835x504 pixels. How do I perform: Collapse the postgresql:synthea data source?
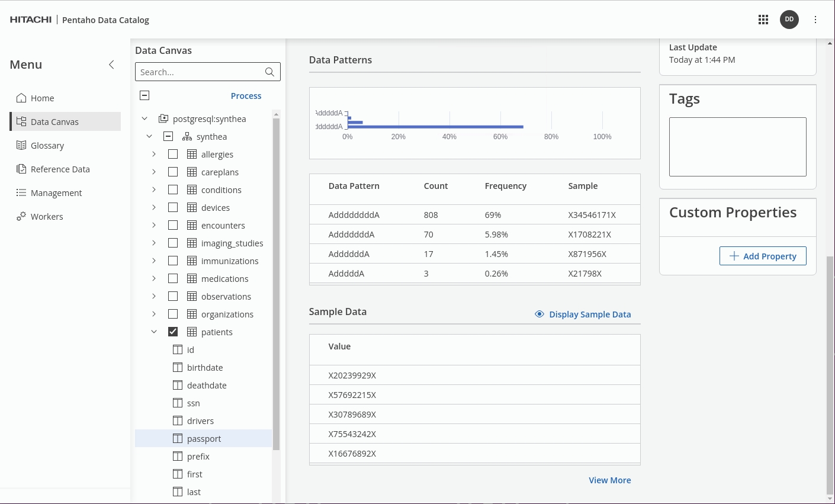(x=144, y=119)
